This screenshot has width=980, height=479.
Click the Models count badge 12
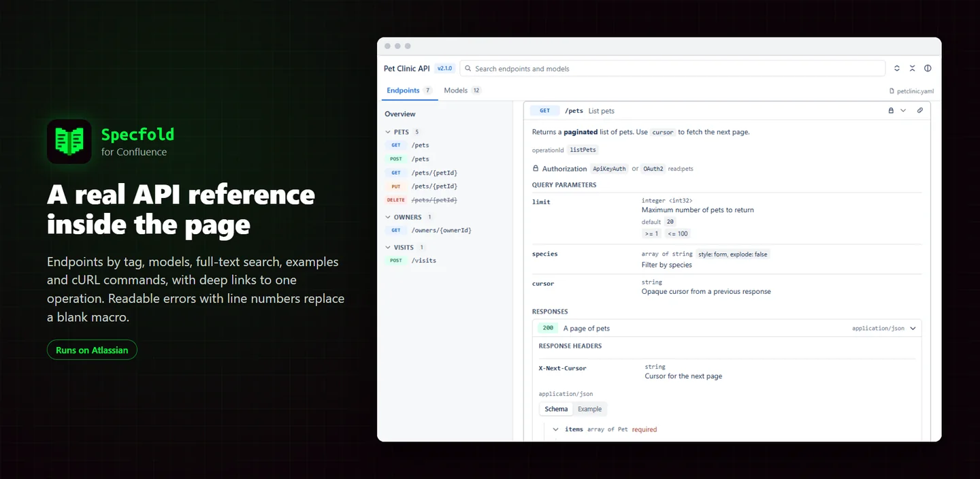[x=476, y=90]
